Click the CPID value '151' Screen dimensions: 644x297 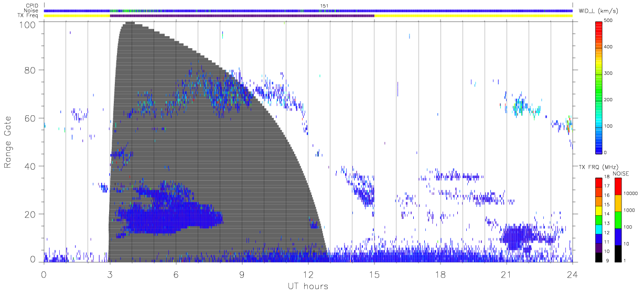(324, 6)
